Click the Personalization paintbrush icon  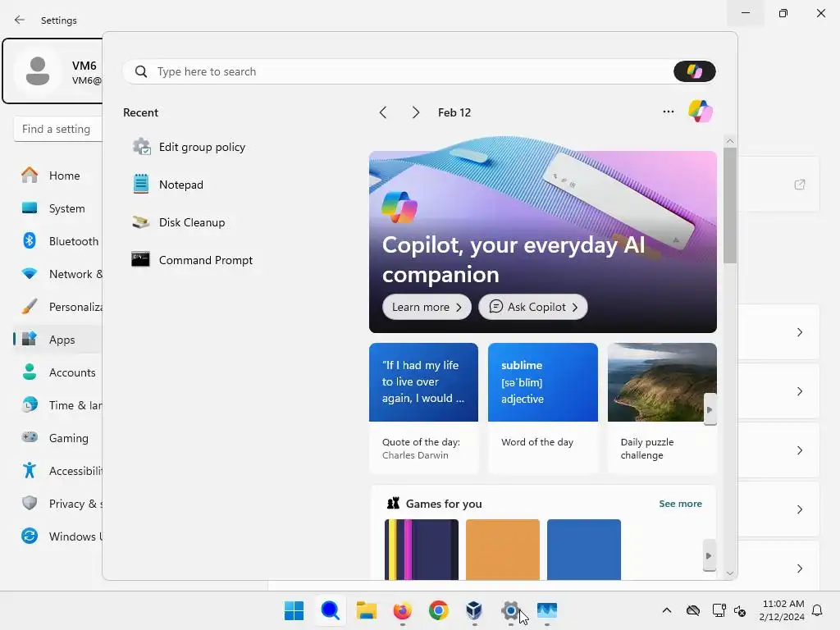tap(30, 307)
